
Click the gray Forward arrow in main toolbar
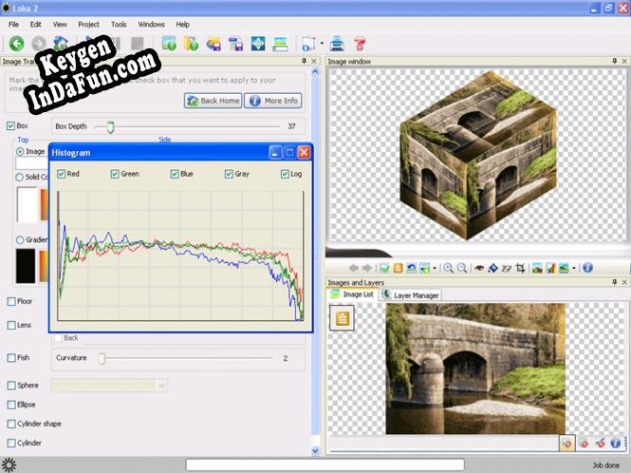(39, 43)
